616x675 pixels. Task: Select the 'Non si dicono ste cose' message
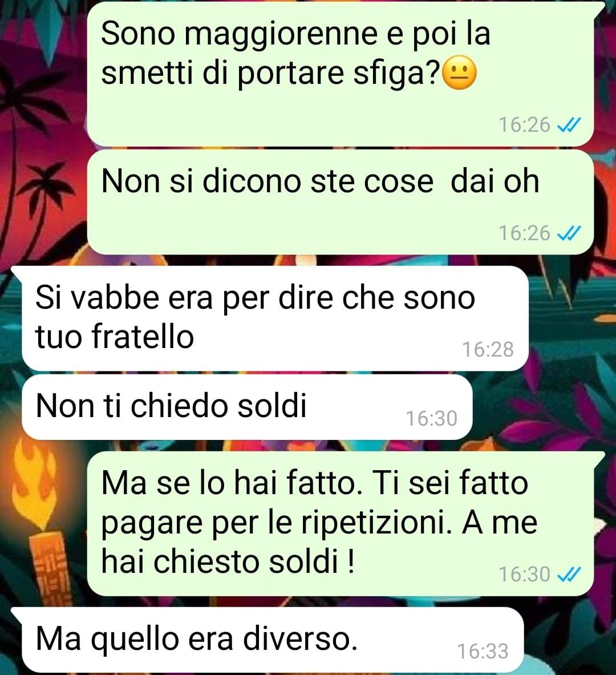pyautogui.click(x=341, y=203)
